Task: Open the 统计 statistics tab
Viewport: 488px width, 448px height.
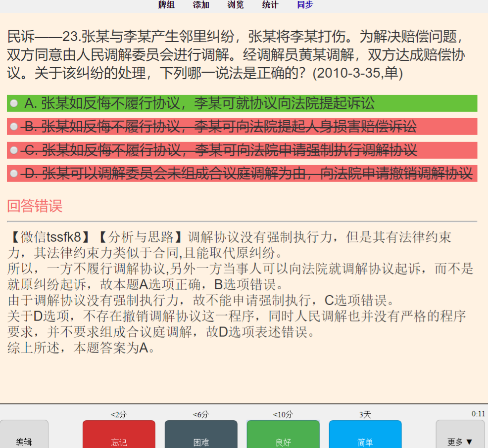Action: click(270, 4)
